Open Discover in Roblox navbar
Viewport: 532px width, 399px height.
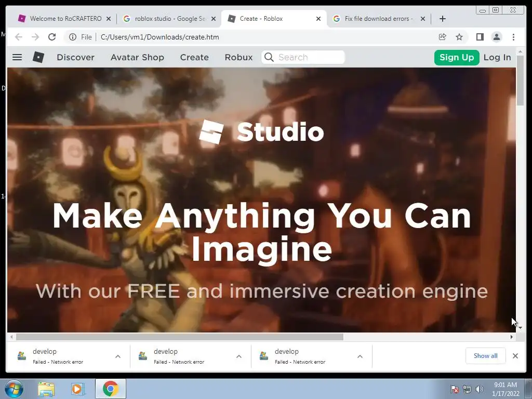(76, 57)
